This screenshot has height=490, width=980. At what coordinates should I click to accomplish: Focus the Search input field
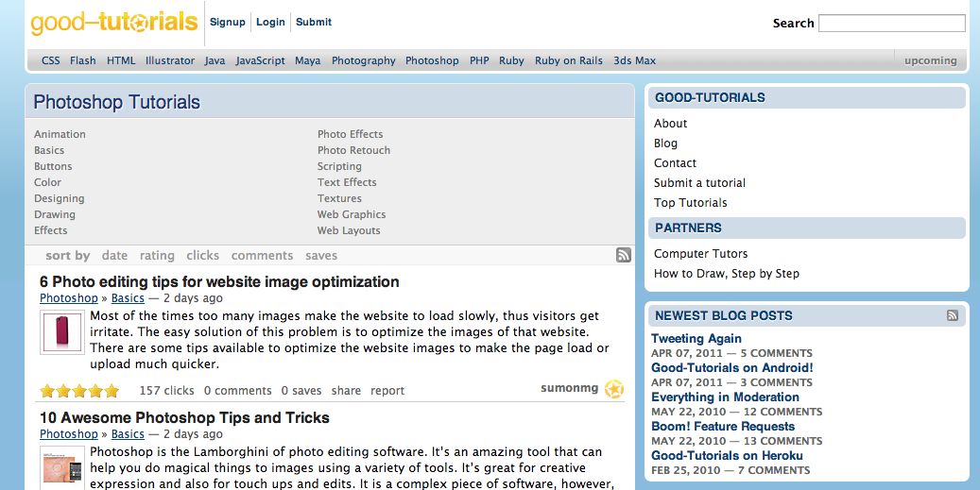tap(892, 23)
